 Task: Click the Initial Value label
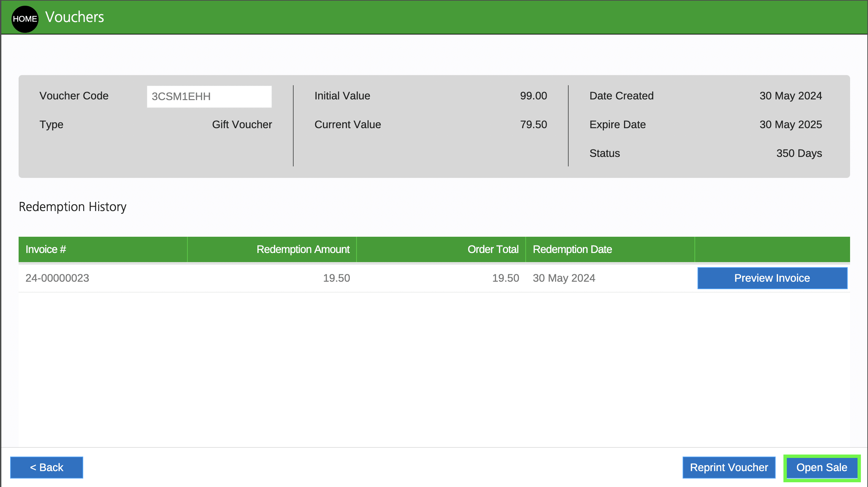point(342,96)
